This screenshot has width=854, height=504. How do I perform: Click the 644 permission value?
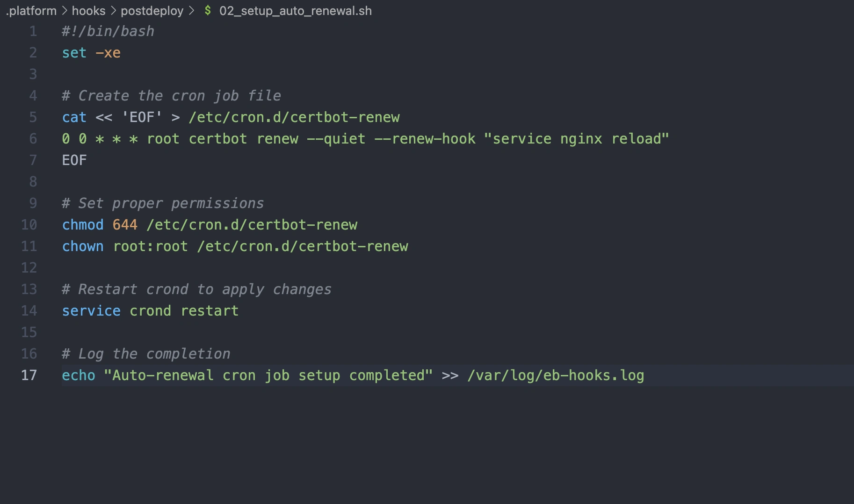coord(125,225)
